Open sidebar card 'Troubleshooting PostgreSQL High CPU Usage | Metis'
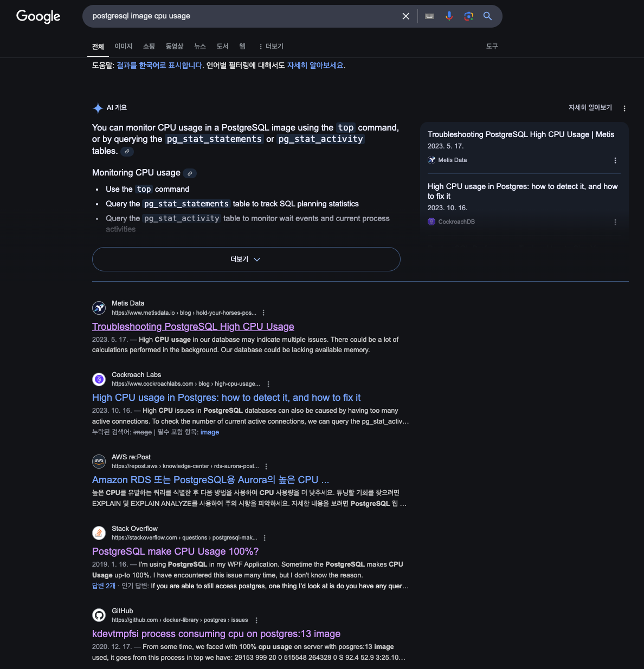Viewport: 644px width, 669px height. (x=521, y=134)
